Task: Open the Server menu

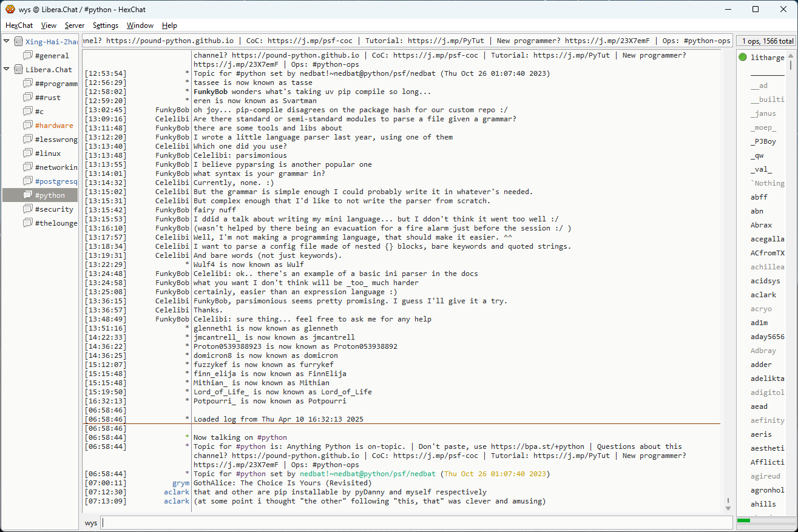Action: [75, 25]
